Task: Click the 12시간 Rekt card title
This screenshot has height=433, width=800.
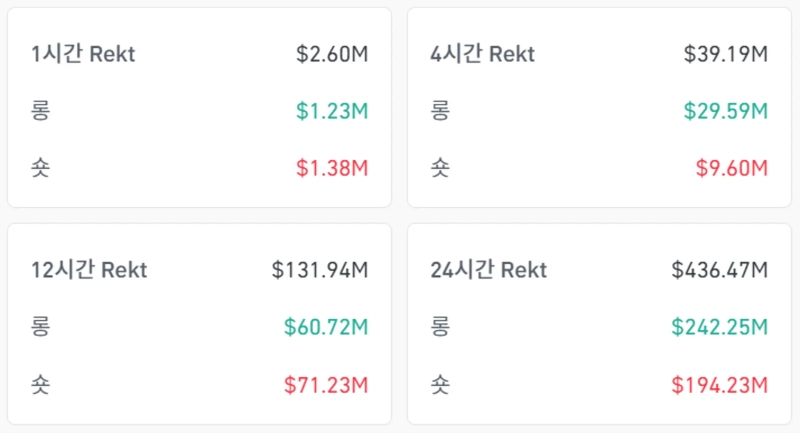Action: point(89,270)
